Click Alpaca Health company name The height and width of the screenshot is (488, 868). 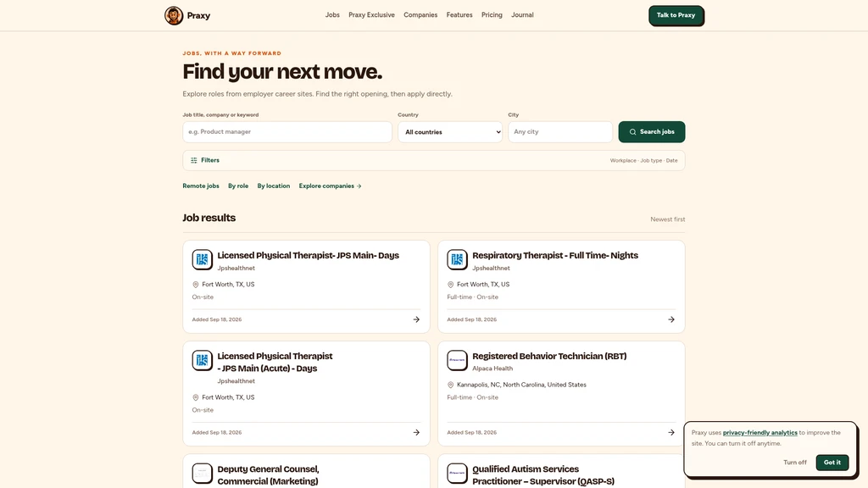click(492, 369)
